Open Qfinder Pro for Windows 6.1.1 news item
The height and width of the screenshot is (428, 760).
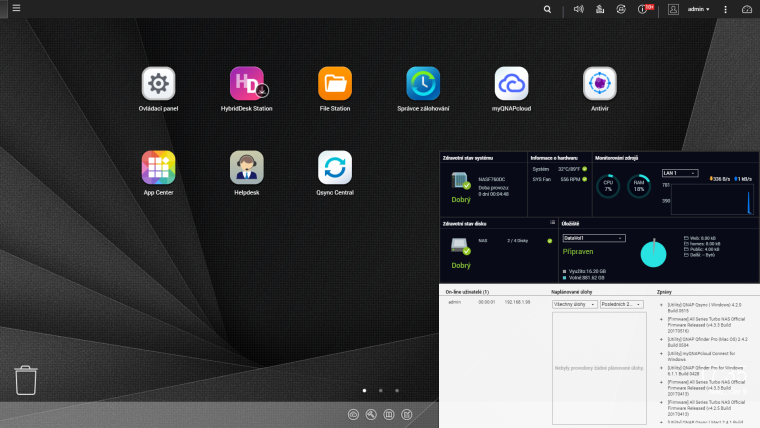705,371
